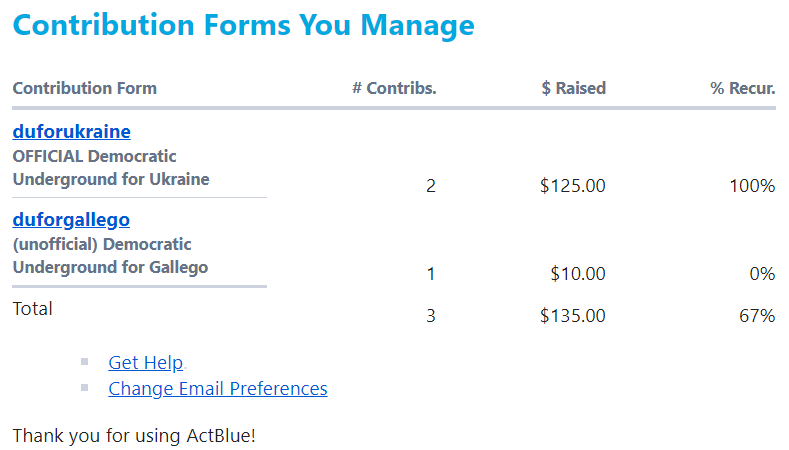Click the Contribution Form column header
Viewport: 789px width, 450px height.
coord(84,88)
